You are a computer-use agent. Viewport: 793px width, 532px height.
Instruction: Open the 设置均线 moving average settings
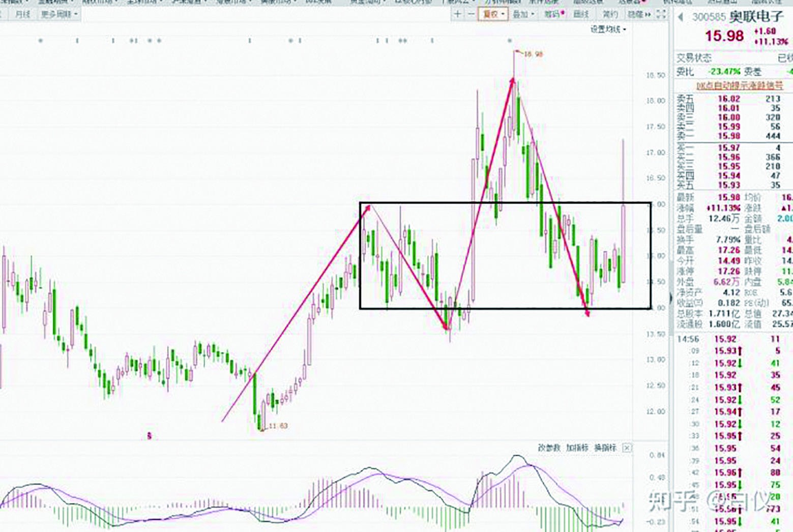(x=608, y=29)
